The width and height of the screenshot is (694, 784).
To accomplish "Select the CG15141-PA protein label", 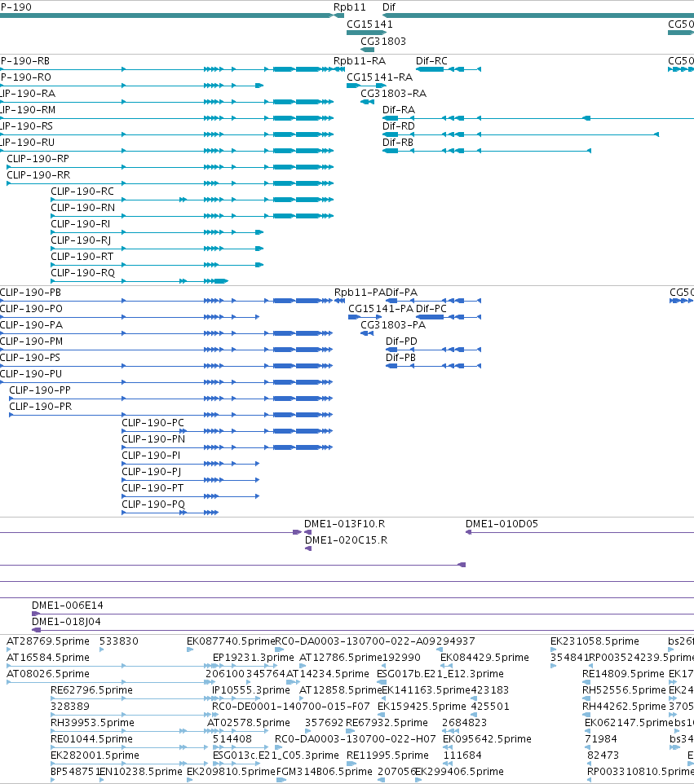I will 381,309.
